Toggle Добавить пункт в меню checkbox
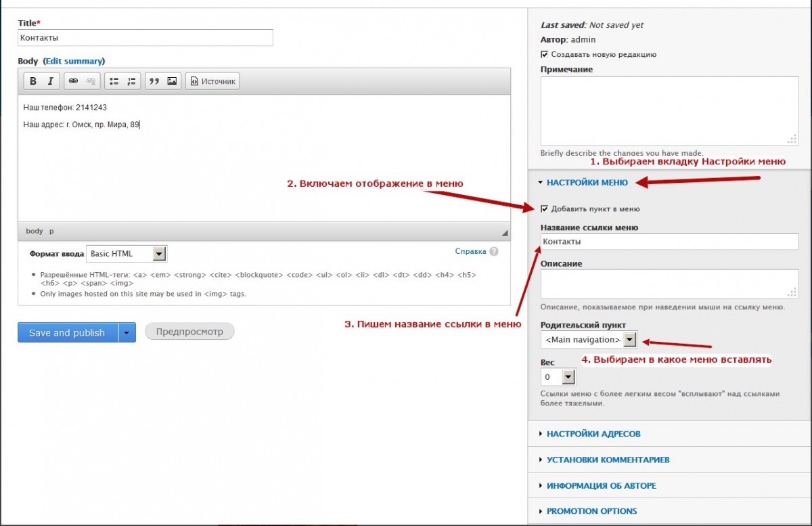Viewport: 812px width, 526px height. coord(545,209)
